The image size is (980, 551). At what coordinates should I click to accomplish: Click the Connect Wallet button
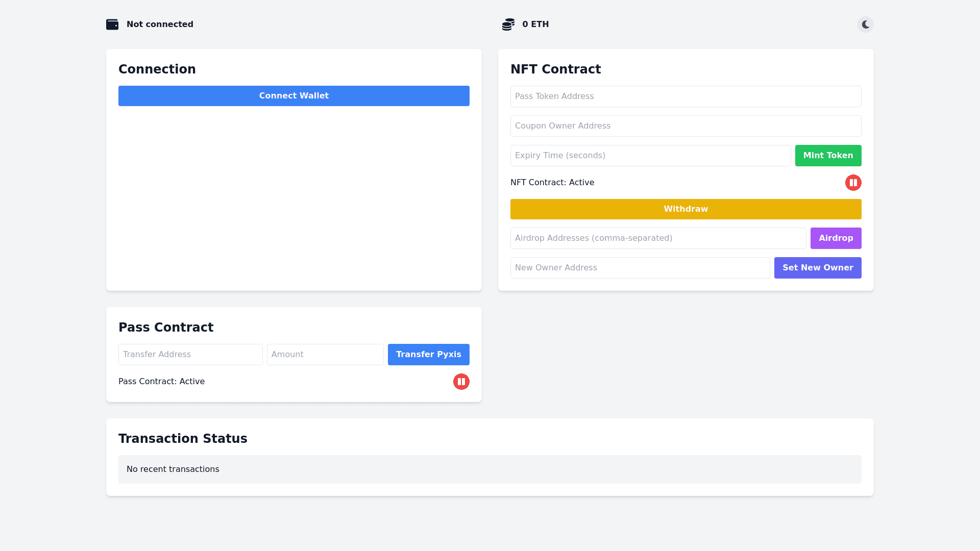point(293,96)
